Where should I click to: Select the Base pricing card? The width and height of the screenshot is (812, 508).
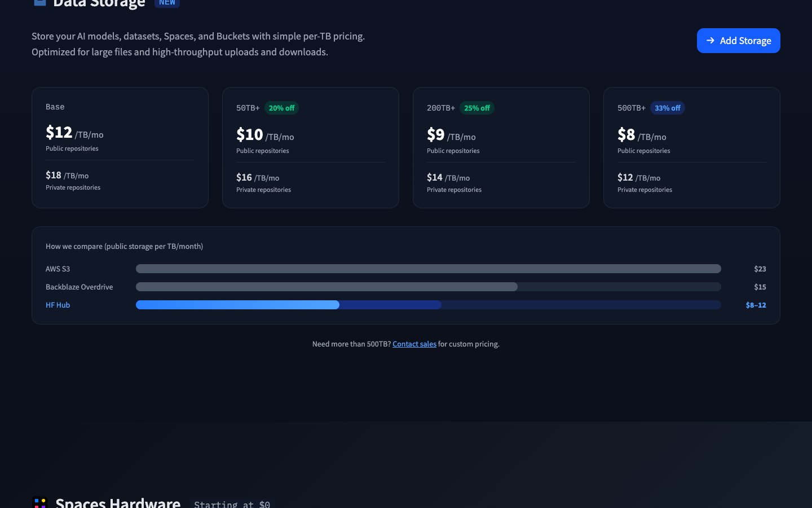tap(120, 147)
